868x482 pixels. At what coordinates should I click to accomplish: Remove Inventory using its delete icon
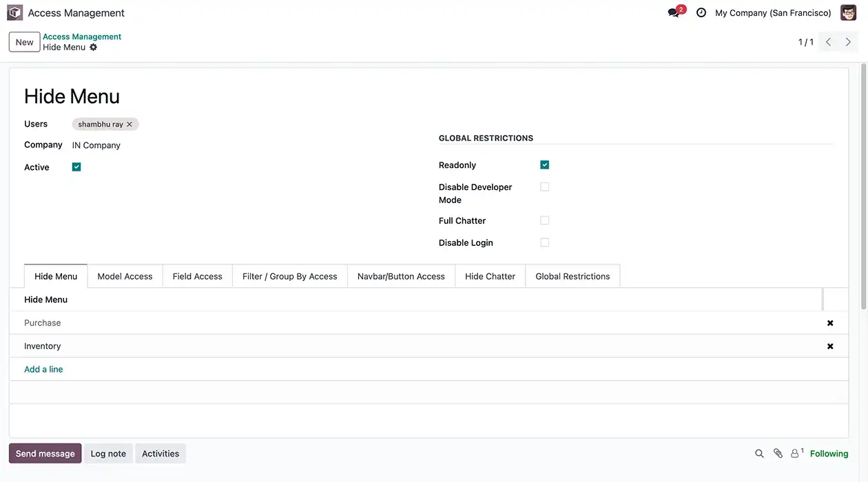829,346
